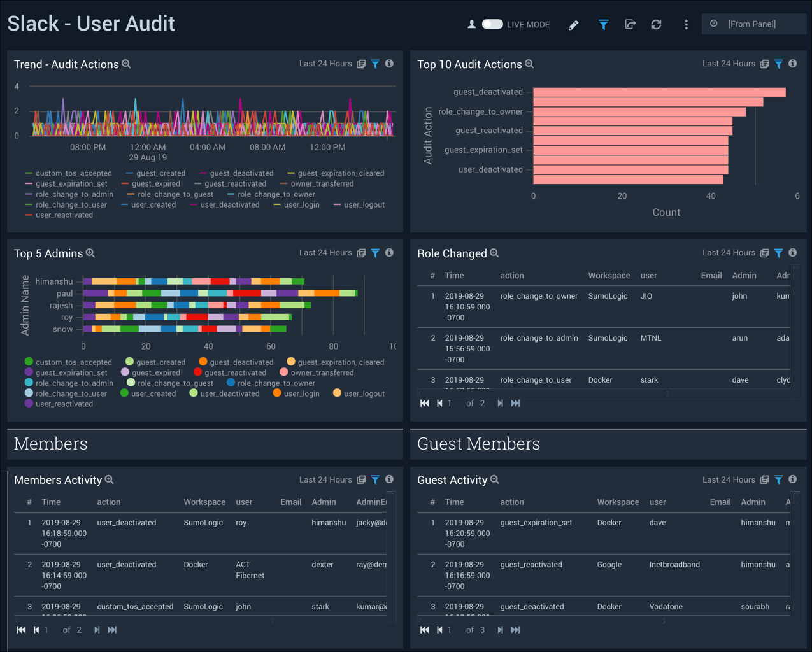
Task: Zoom into Top 10 Audit Actions via its magnifier
Action: pos(529,64)
